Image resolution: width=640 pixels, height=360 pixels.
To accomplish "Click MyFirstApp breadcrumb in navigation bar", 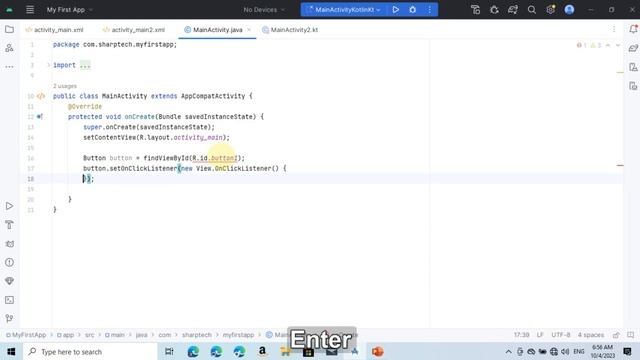I will [x=26, y=335].
